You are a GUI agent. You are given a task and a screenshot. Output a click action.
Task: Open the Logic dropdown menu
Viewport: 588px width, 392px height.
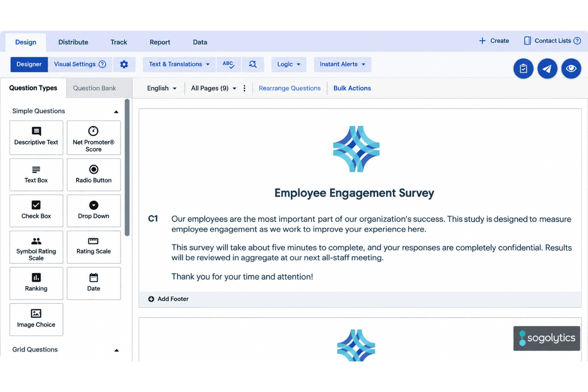pos(289,64)
